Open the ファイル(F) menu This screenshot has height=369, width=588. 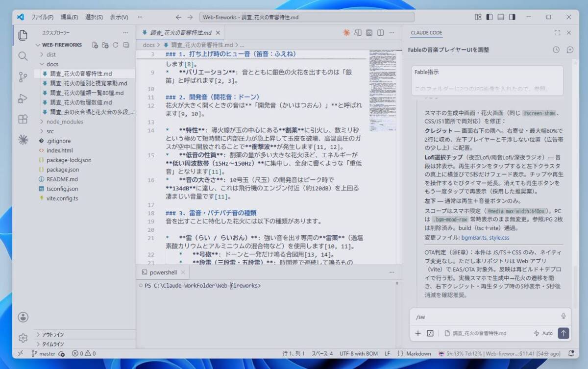[x=42, y=17]
